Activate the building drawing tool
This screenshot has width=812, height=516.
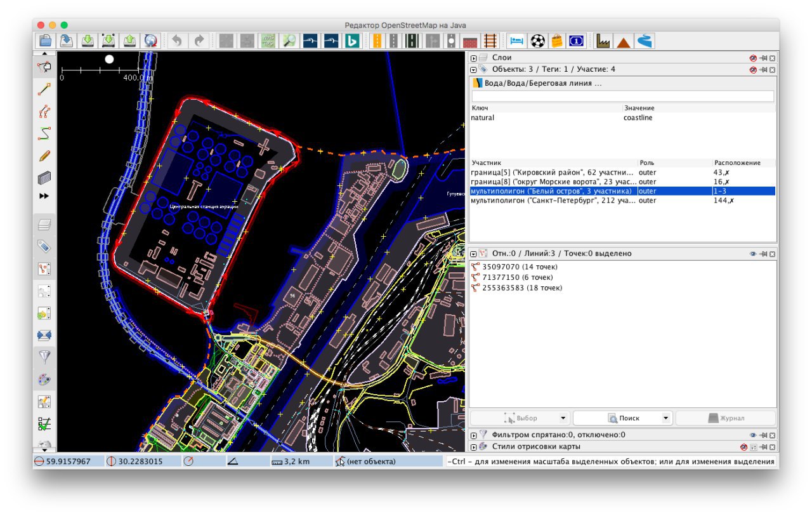pos(44,177)
